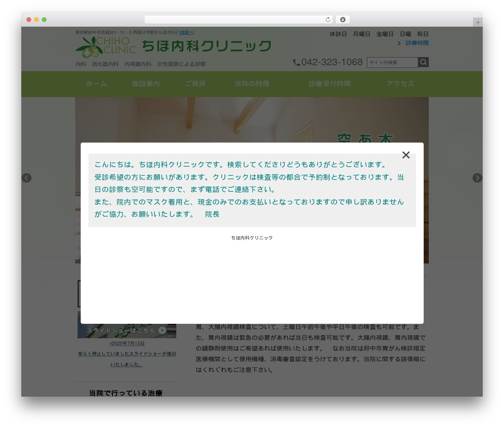Open the 当院の特徴 menu item
Viewport: 504px width, 427px height.
(x=252, y=84)
